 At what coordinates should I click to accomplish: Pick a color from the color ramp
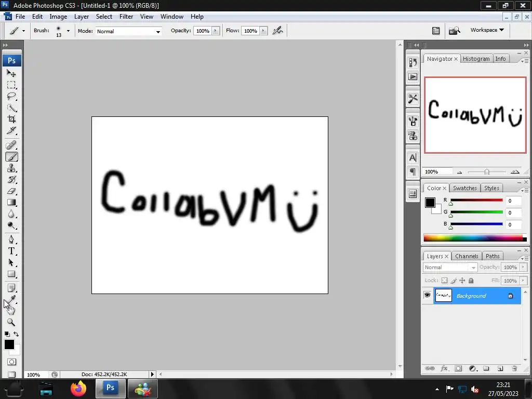point(475,238)
